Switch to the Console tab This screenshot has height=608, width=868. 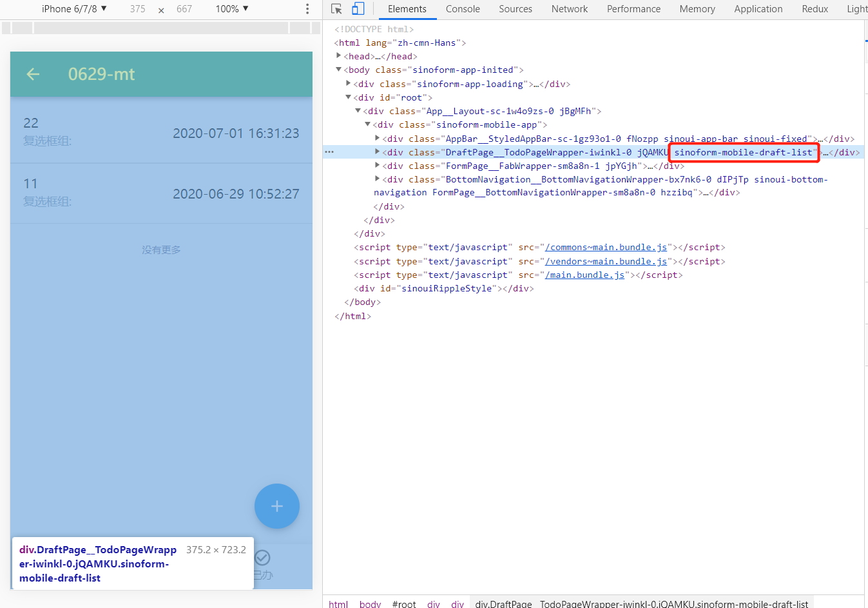(463, 9)
